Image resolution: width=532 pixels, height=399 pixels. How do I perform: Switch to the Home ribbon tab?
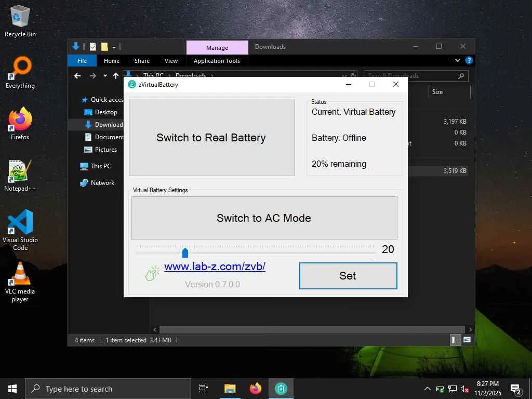[112, 61]
